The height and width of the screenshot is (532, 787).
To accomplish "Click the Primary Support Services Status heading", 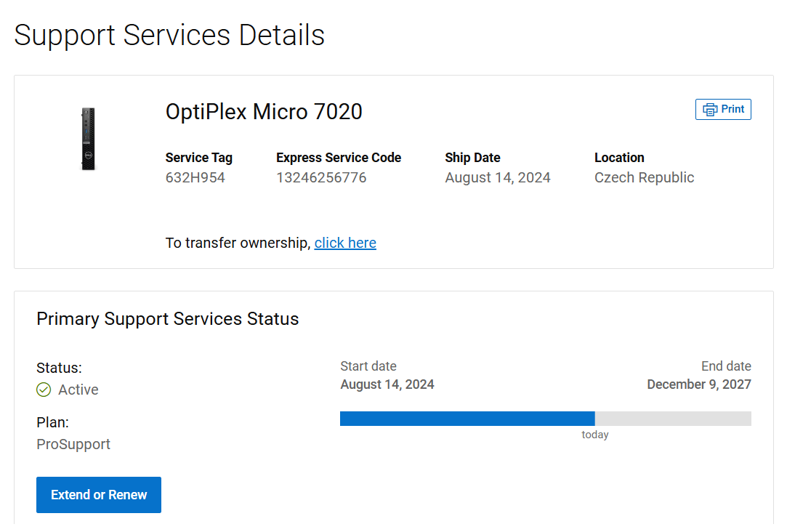I will point(168,319).
